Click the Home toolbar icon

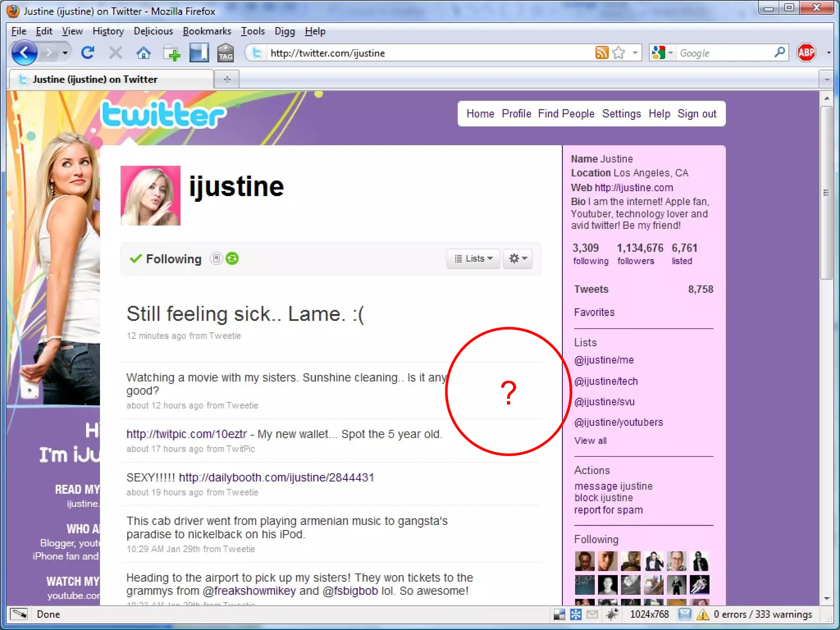tap(143, 53)
